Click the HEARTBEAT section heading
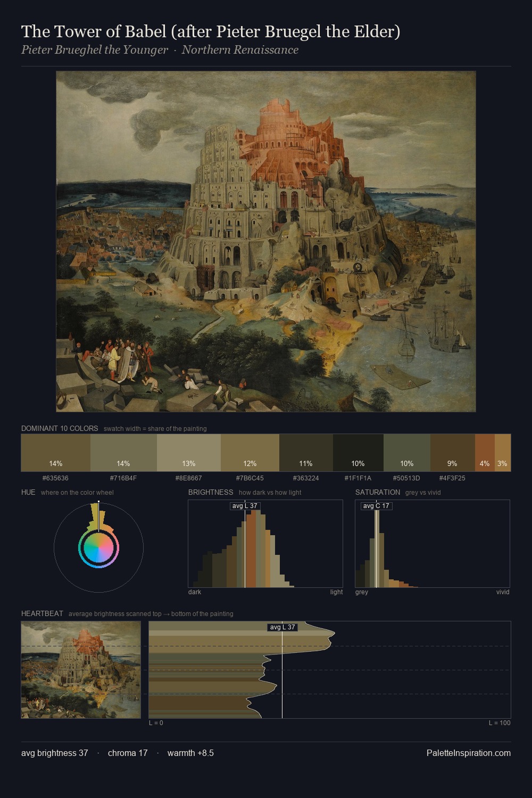This screenshot has width=532, height=798. [x=42, y=613]
